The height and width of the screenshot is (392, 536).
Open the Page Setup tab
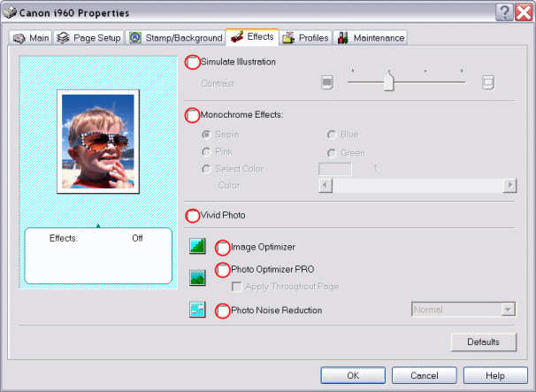pyautogui.click(x=88, y=38)
